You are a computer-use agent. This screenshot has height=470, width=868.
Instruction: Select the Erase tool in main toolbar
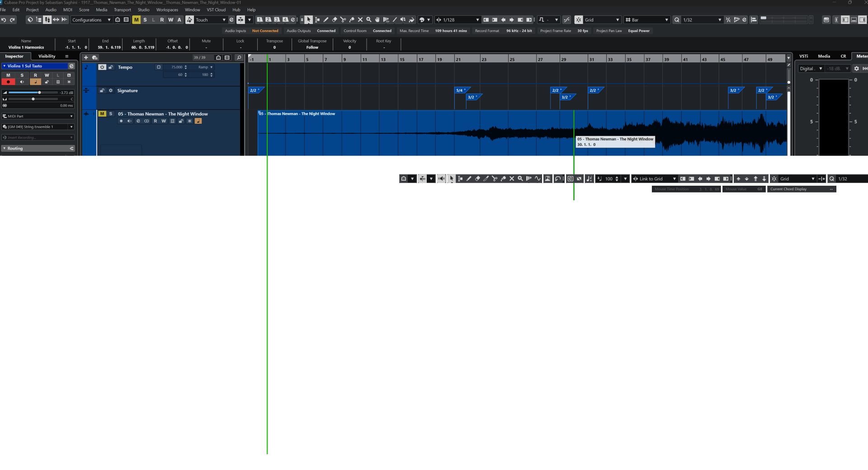coord(335,20)
